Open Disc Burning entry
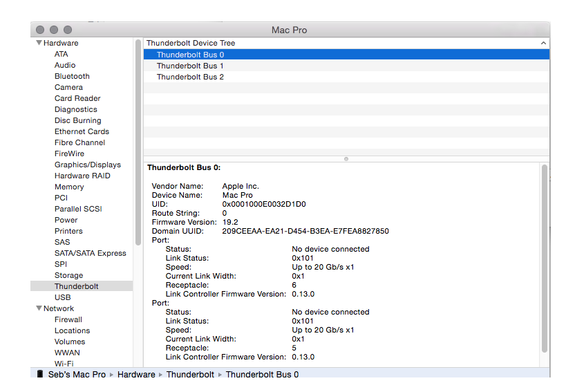This screenshot has height=392, width=584. coord(78,120)
